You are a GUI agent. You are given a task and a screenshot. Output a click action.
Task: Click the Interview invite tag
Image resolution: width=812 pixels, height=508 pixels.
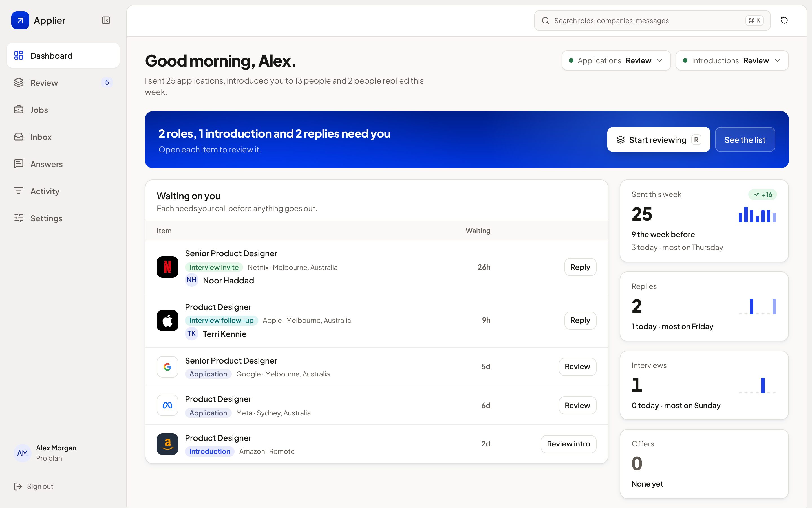click(x=214, y=268)
